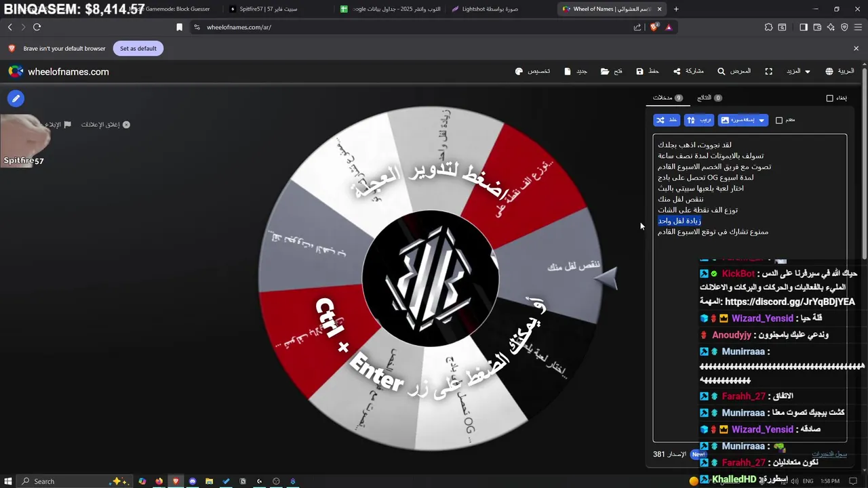Open the العربية language selector

(x=840, y=71)
